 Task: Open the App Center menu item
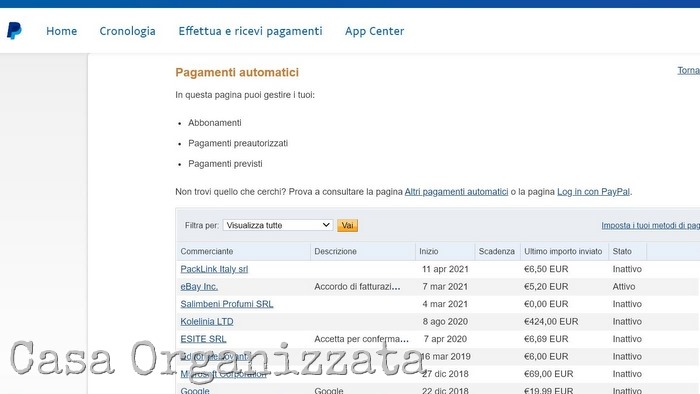click(375, 31)
